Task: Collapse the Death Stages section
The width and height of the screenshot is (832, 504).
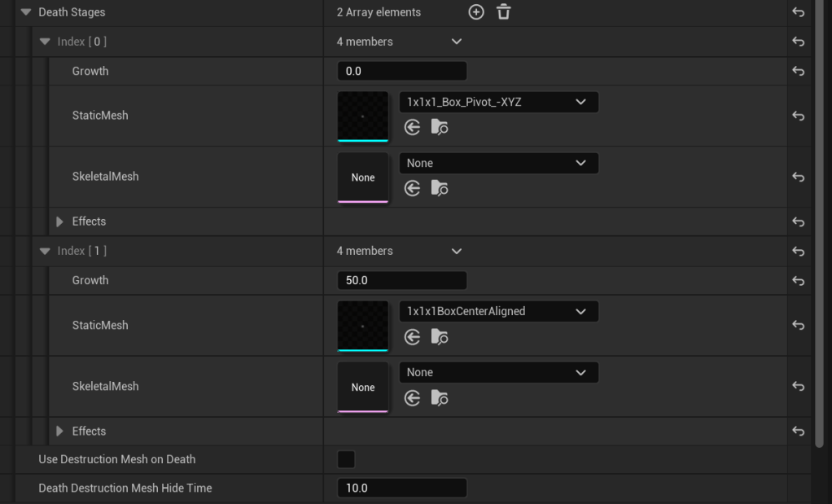Action: 25,12
